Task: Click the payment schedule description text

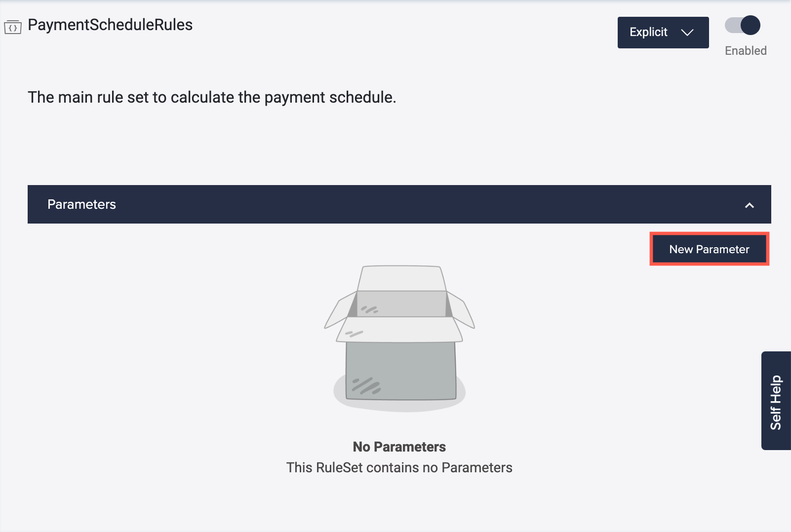Action: [212, 97]
